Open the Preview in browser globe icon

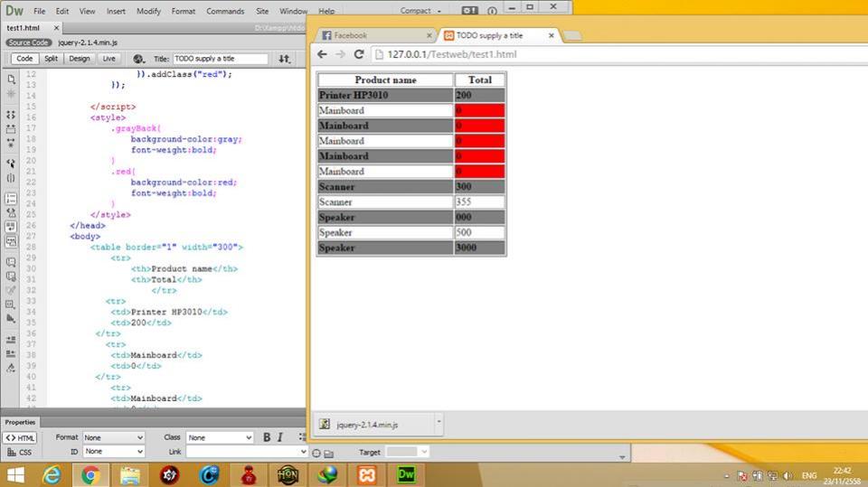click(138, 59)
